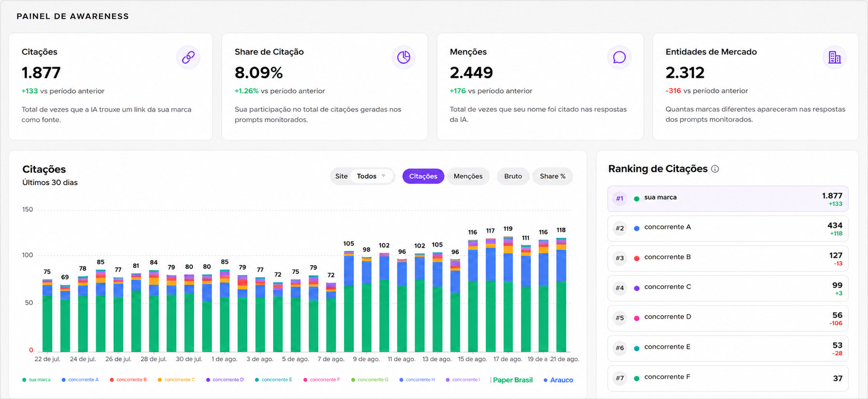
Task: Click 'Paper Brasil' legend entry
Action: click(512, 380)
